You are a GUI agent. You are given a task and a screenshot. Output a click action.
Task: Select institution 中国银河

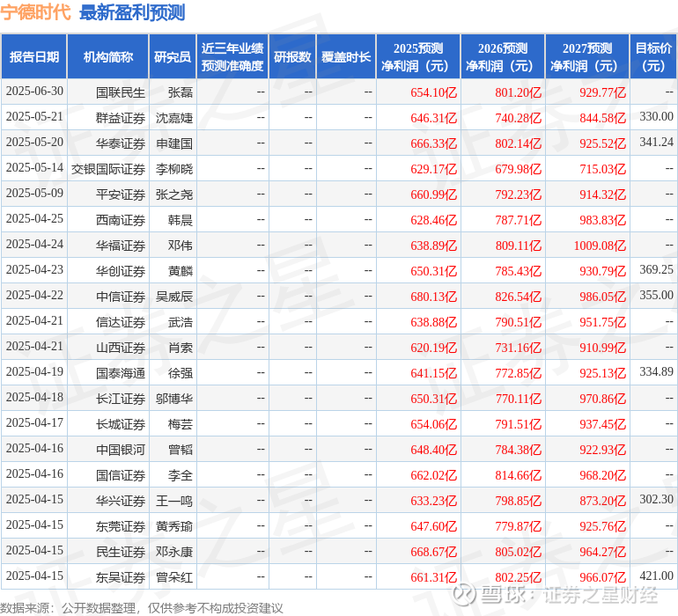(x=121, y=450)
